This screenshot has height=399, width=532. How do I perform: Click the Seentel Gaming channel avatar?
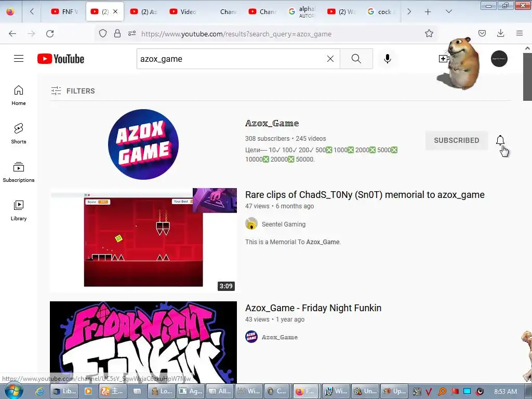[251, 224]
